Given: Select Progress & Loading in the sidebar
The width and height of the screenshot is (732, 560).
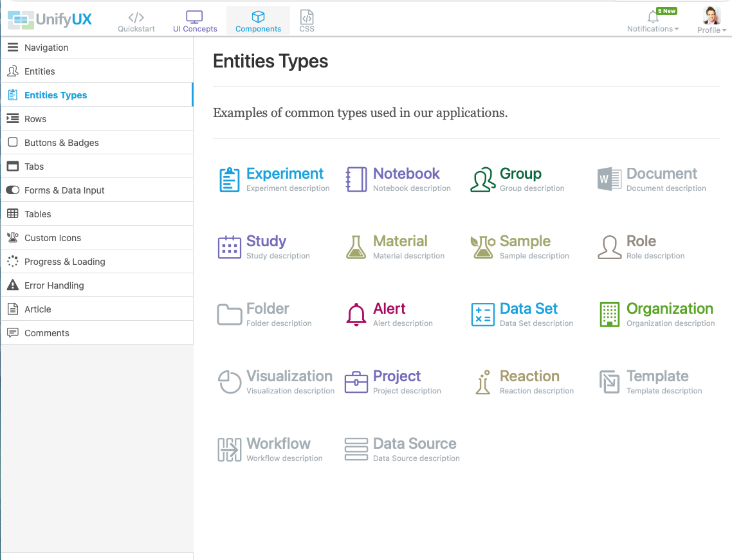Looking at the screenshot, I should coord(64,261).
